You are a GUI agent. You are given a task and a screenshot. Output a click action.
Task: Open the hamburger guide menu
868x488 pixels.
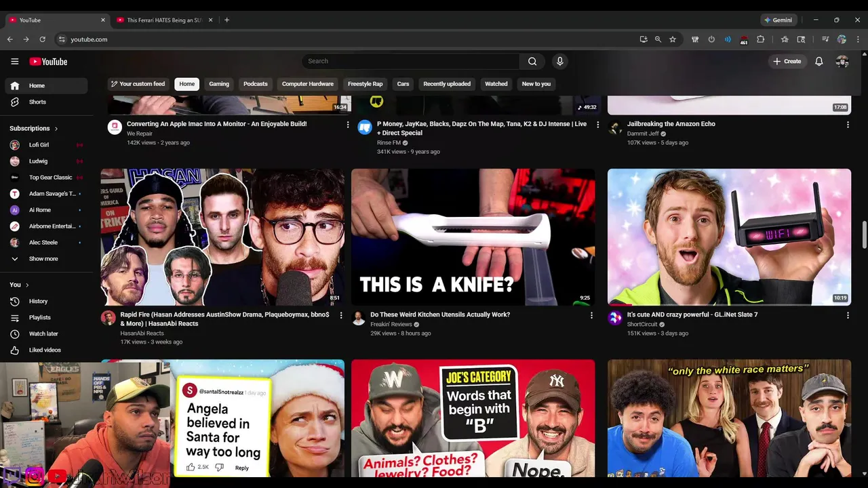coord(14,61)
